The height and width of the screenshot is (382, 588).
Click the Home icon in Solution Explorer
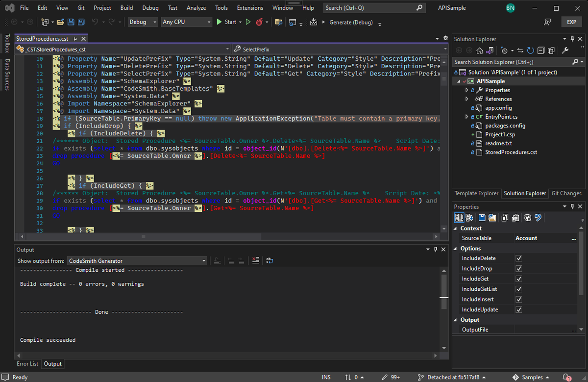pos(480,51)
